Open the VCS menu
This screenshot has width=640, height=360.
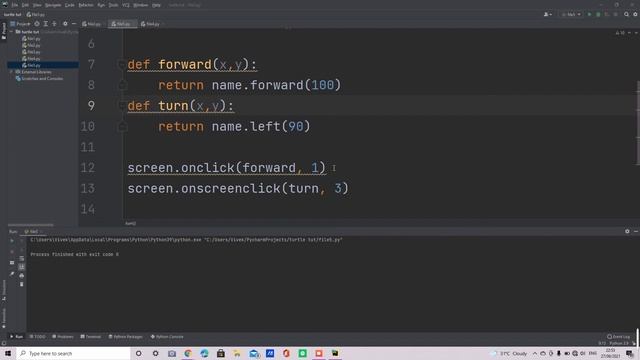click(x=126, y=5)
